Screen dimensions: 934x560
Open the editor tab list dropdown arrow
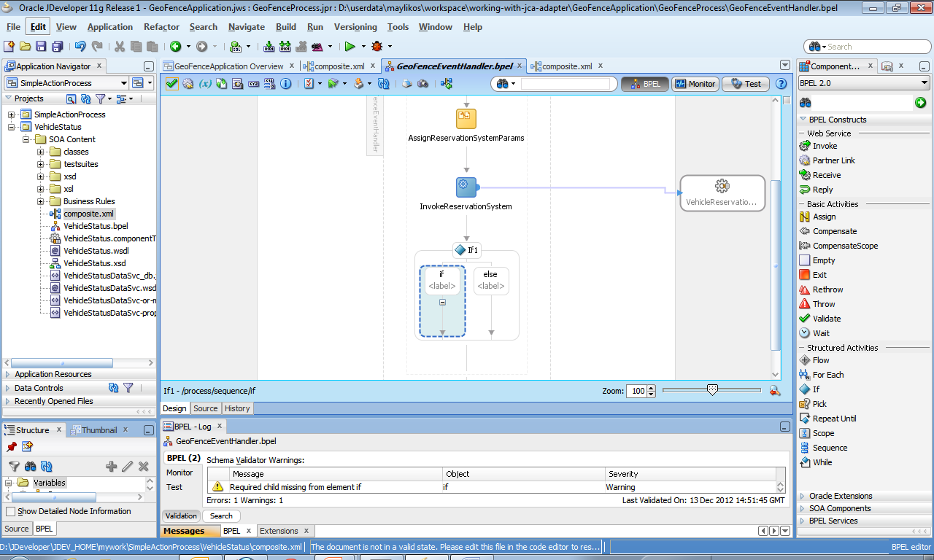785,66
